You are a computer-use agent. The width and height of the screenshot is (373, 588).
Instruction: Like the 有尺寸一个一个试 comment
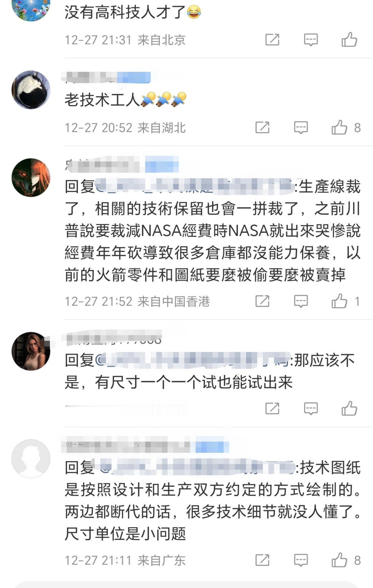349,408
